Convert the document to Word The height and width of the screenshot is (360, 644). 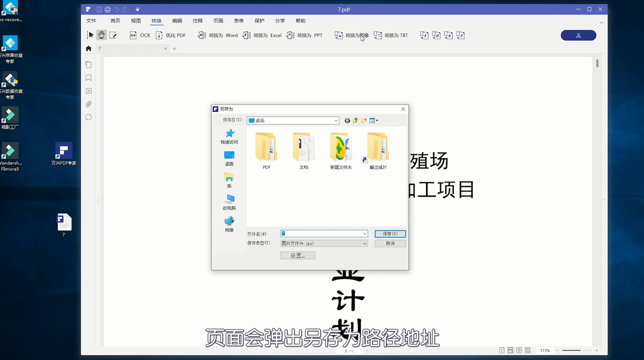[218, 35]
